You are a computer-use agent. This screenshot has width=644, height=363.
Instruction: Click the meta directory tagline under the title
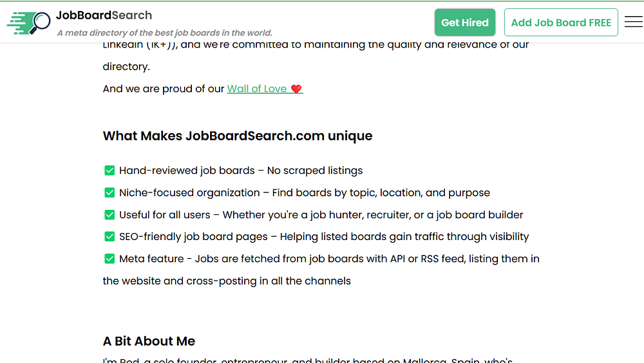[164, 33]
